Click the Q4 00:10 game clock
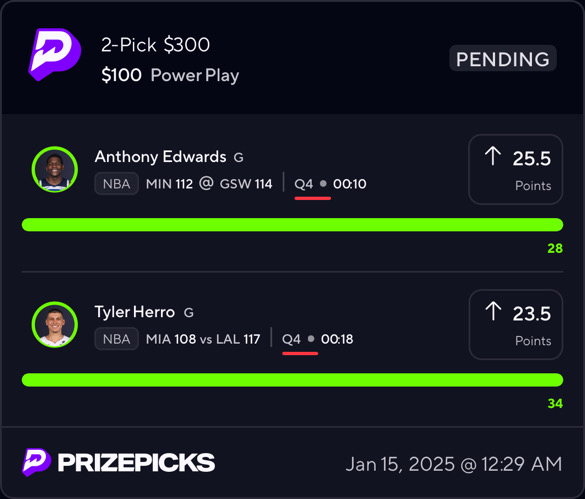Screen dimensions: 585x499 coord(330,184)
